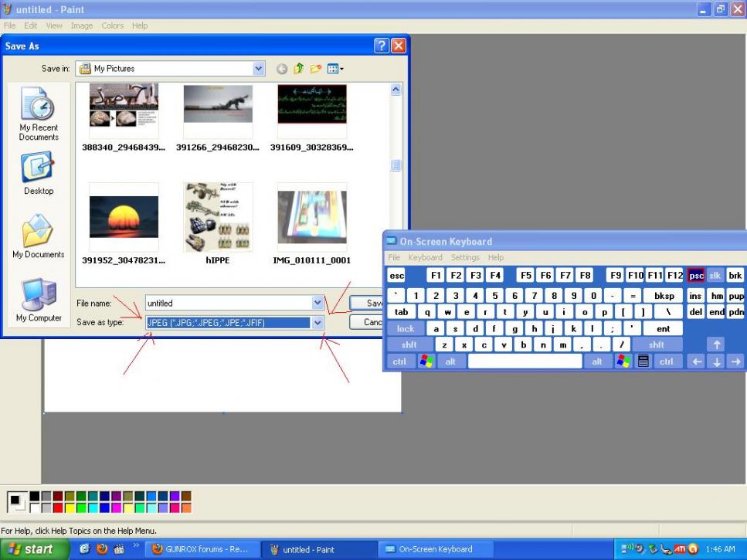Go back using the green back arrow
Image resolution: width=747 pixels, height=560 pixels.
point(282,69)
